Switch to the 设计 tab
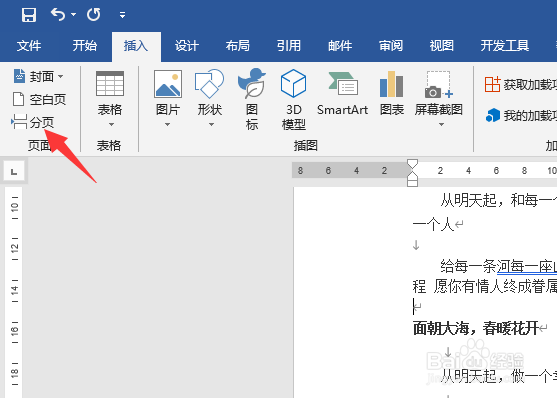The width and height of the screenshot is (557, 398). click(x=186, y=46)
